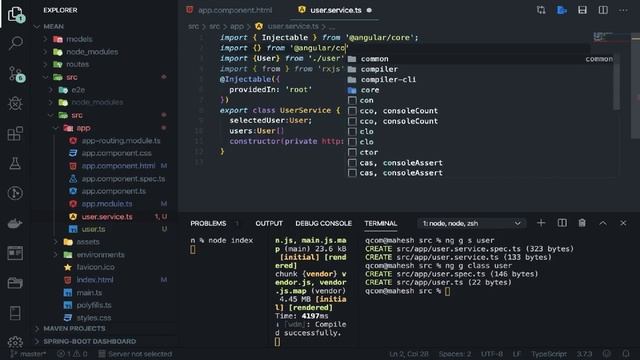Open main.ts file
The height and width of the screenshot is (360, 640).
89,292
